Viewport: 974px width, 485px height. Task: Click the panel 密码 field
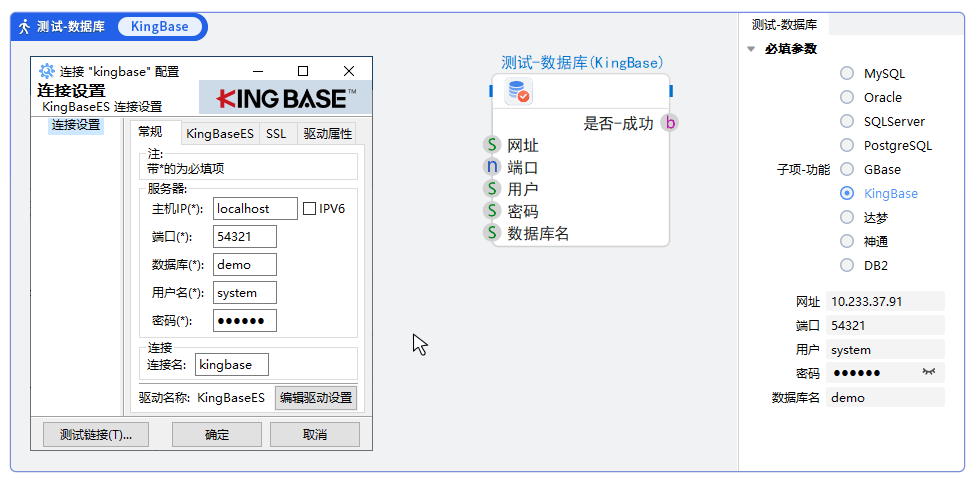click(885, 373)
